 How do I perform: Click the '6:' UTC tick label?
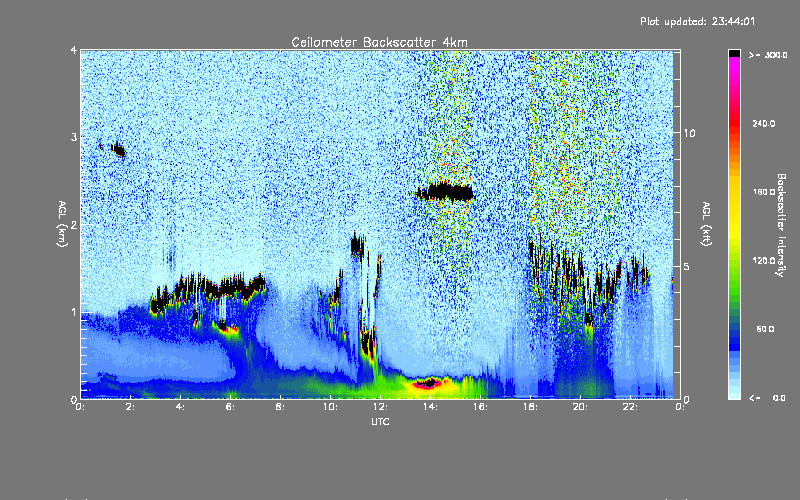click(230, 407)
